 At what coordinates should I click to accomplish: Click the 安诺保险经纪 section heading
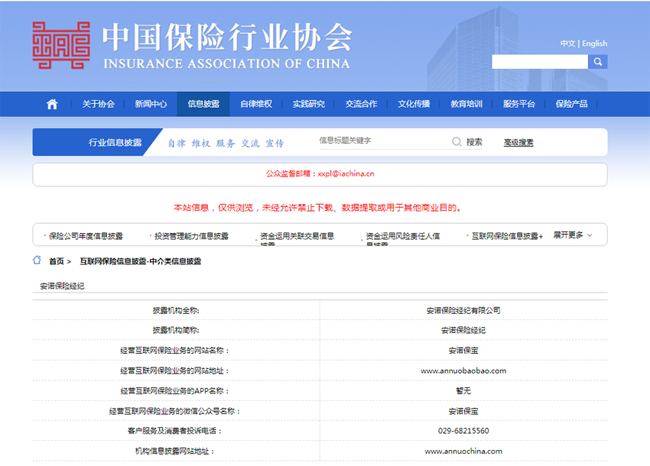coord(62,286)
